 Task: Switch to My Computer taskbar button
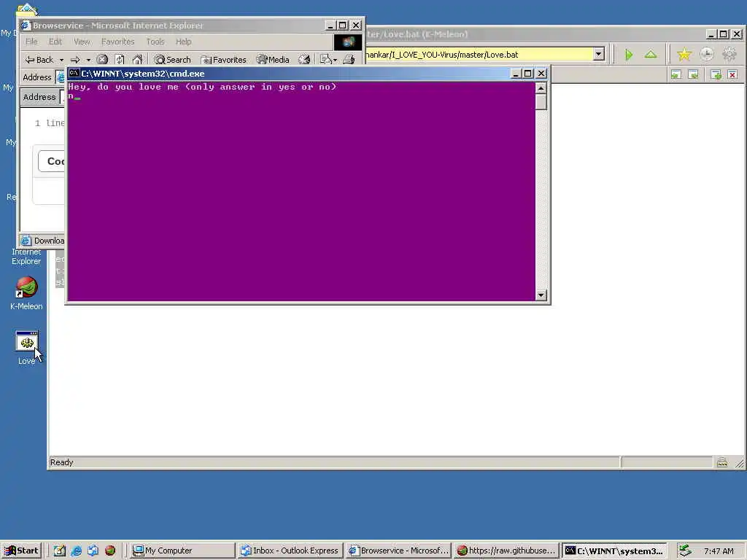(182, 551)
